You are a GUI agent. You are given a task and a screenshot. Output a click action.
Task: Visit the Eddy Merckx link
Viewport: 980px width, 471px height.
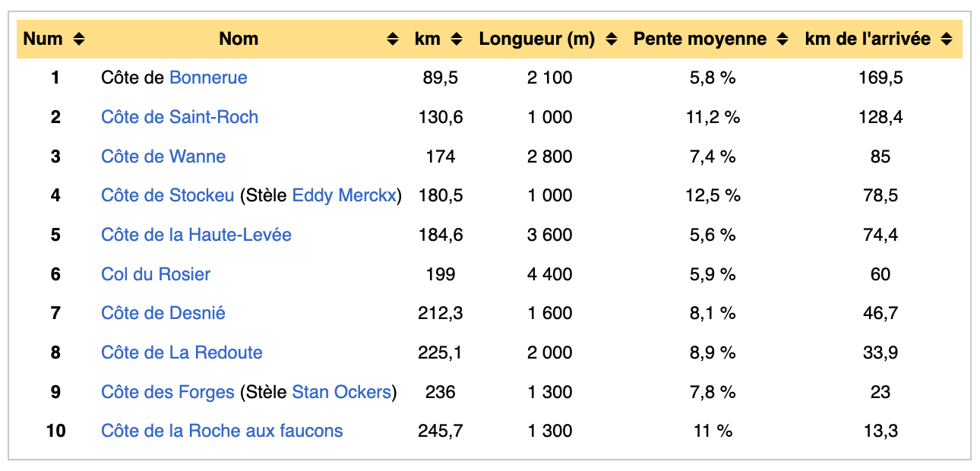344,195
